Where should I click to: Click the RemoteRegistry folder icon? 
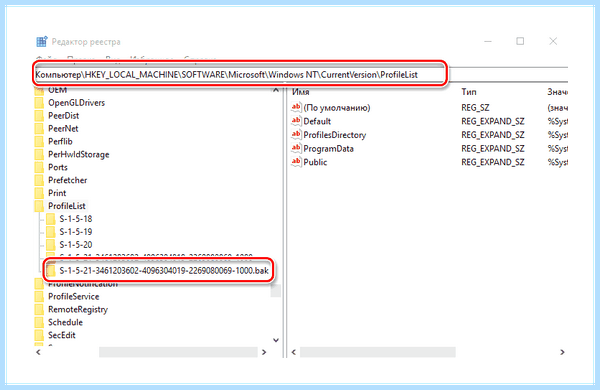tap(39, 309)
